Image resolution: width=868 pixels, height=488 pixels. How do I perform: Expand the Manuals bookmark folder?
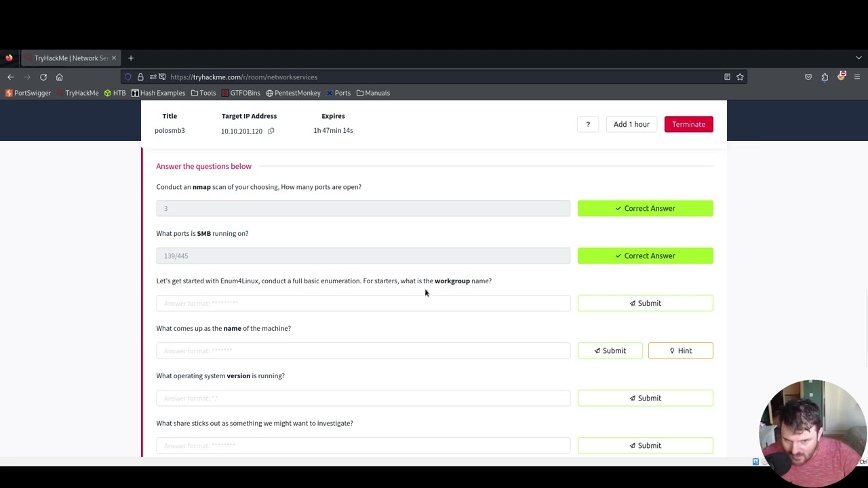coord(373,93)
